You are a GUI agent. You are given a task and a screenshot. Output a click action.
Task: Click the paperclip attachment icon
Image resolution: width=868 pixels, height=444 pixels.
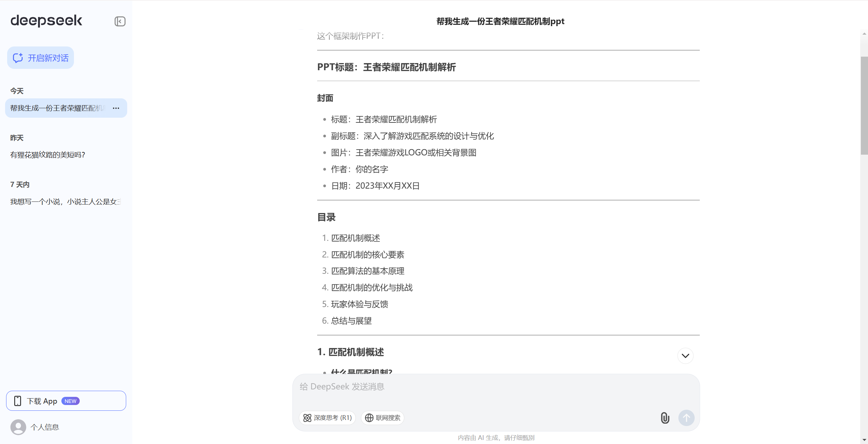(665, 418)
